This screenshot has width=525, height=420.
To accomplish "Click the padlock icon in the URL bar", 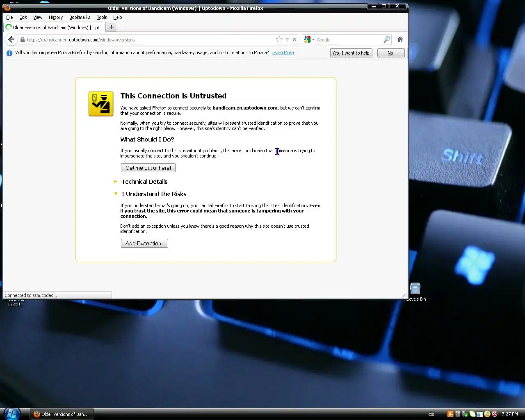I will tap(23, 40).
